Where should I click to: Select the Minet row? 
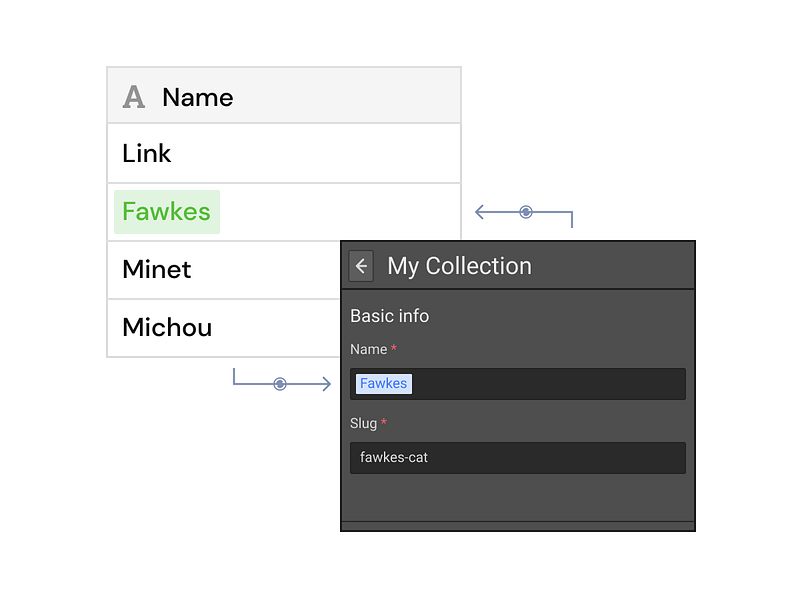tap(224, 269)
